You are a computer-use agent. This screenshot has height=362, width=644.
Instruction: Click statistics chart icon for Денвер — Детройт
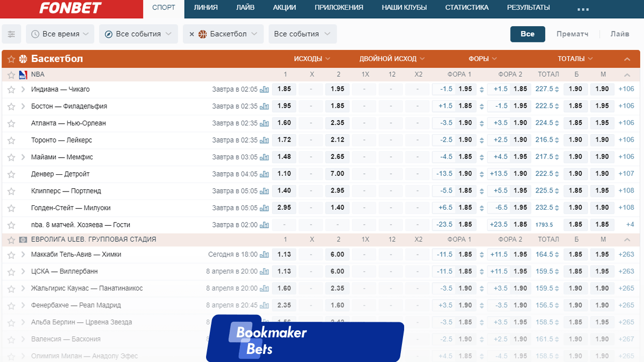pyautogui.click(x=264, y=174)
